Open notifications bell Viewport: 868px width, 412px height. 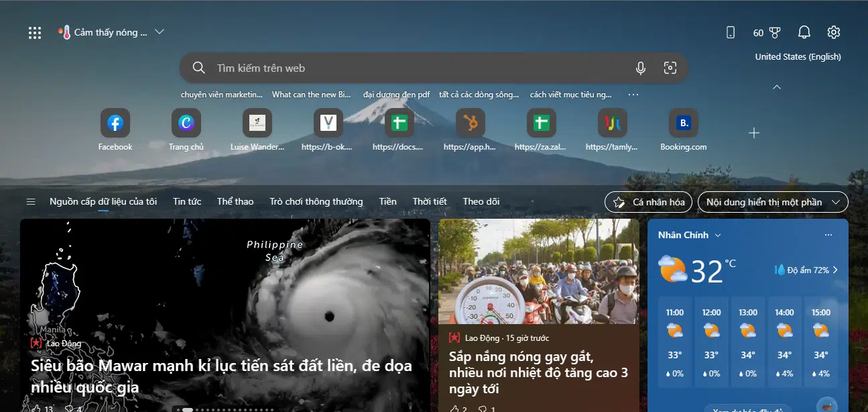(x=804, y=32)
